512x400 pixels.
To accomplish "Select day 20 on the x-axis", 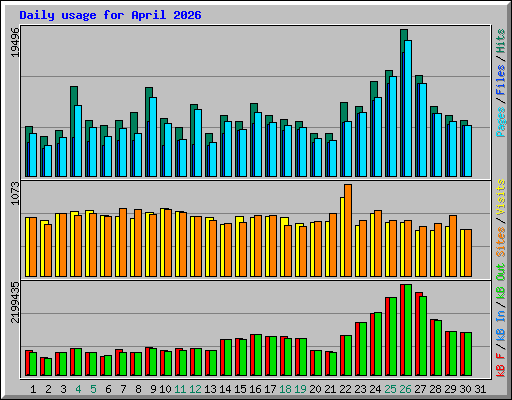I will [x=315, y=389].
